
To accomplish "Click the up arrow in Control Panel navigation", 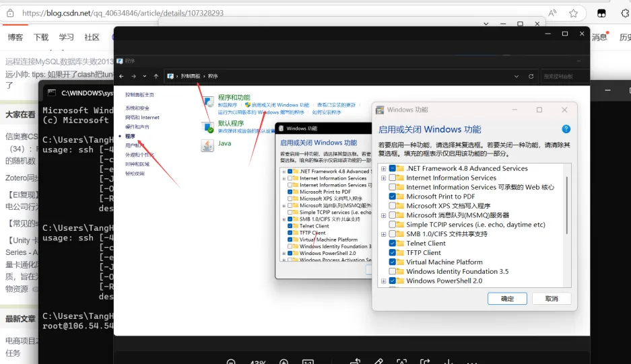I will point(156,76).
